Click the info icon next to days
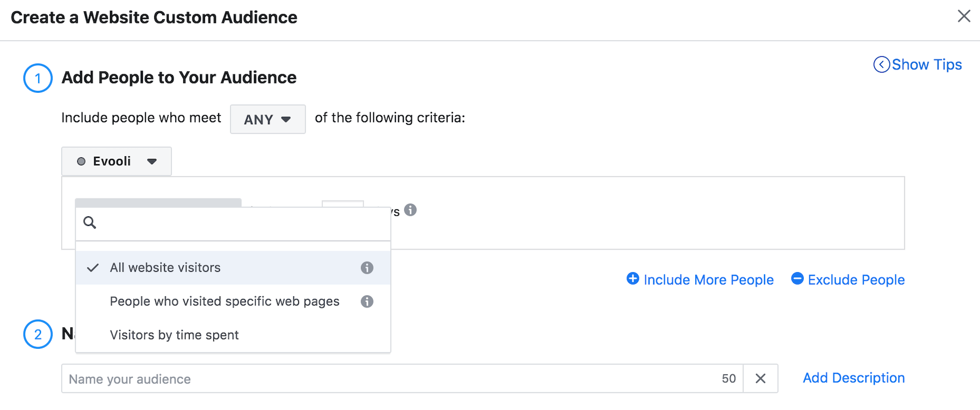 coord(410,210)
